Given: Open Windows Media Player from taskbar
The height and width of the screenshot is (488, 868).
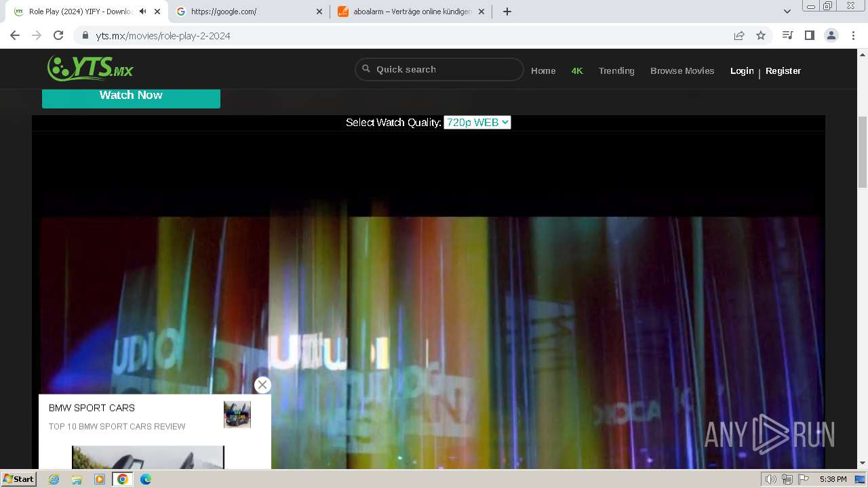Looking at the screenshot, I should pos(100,479).
